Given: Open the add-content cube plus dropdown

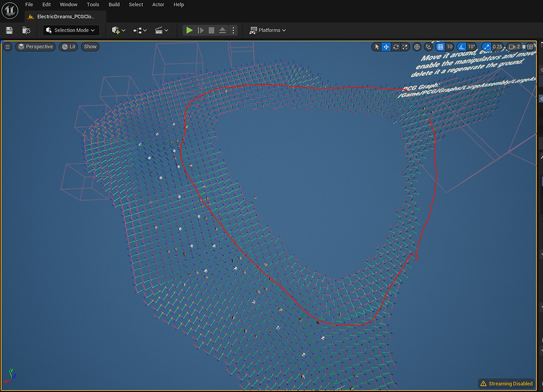Looking at the screenshot, I should (118, 30).
